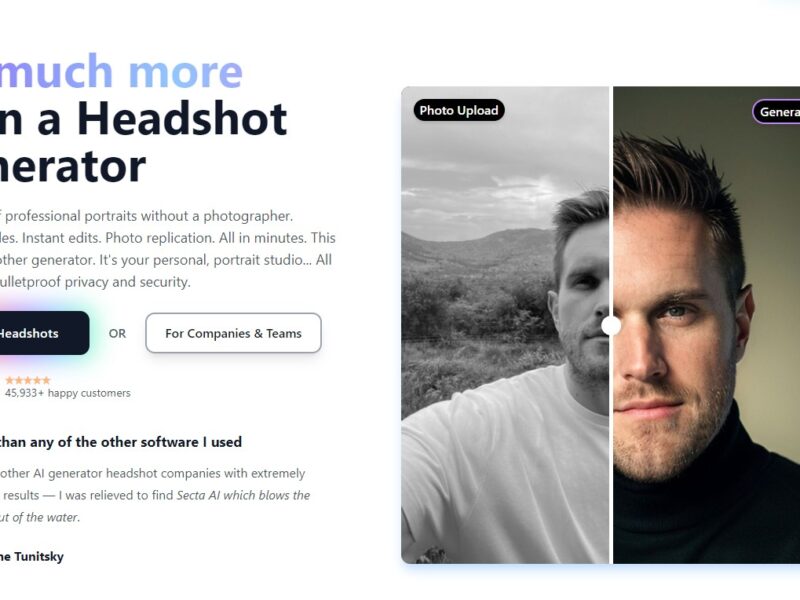Click the bold 'Headshot' heading word
This screenshot has height=600, width=800.
[182, 119]
